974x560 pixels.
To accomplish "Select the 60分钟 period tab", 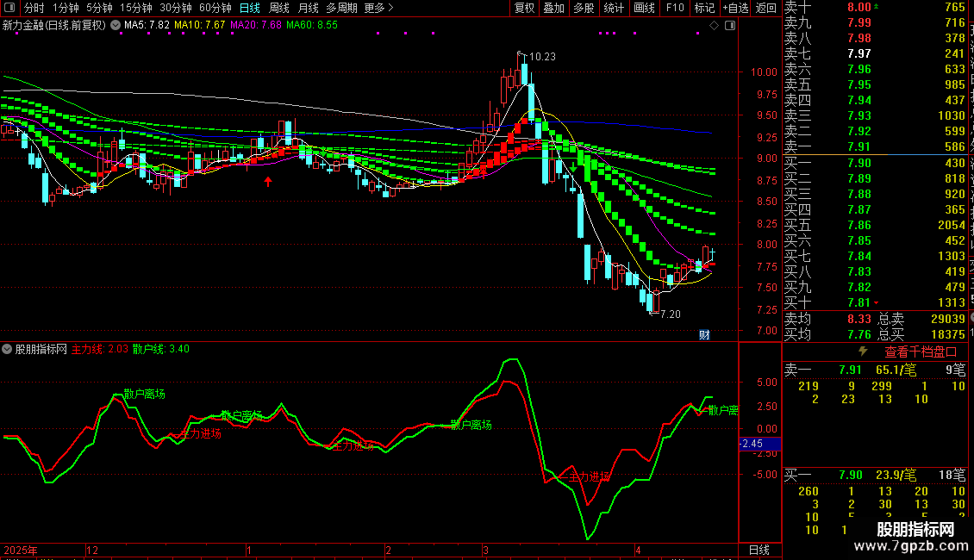I will (x=215, y=8).
